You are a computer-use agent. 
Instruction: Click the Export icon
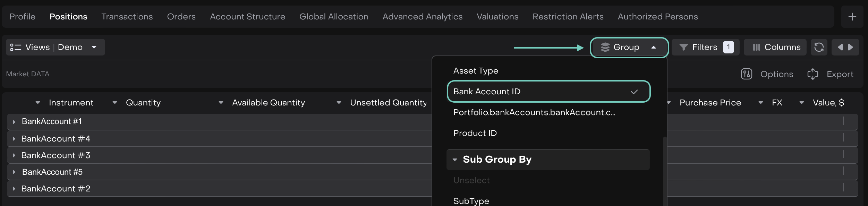click(x=812, y=74)
